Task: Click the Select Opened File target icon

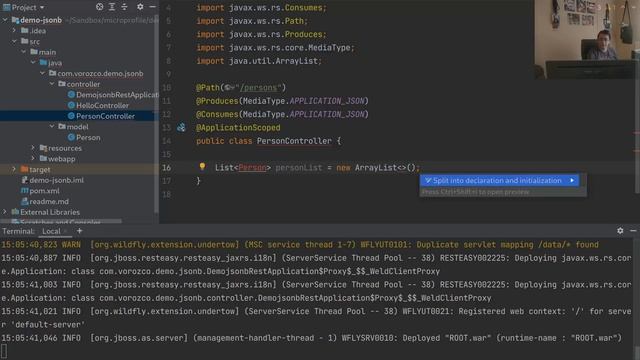Action: [x=100, y=7]
